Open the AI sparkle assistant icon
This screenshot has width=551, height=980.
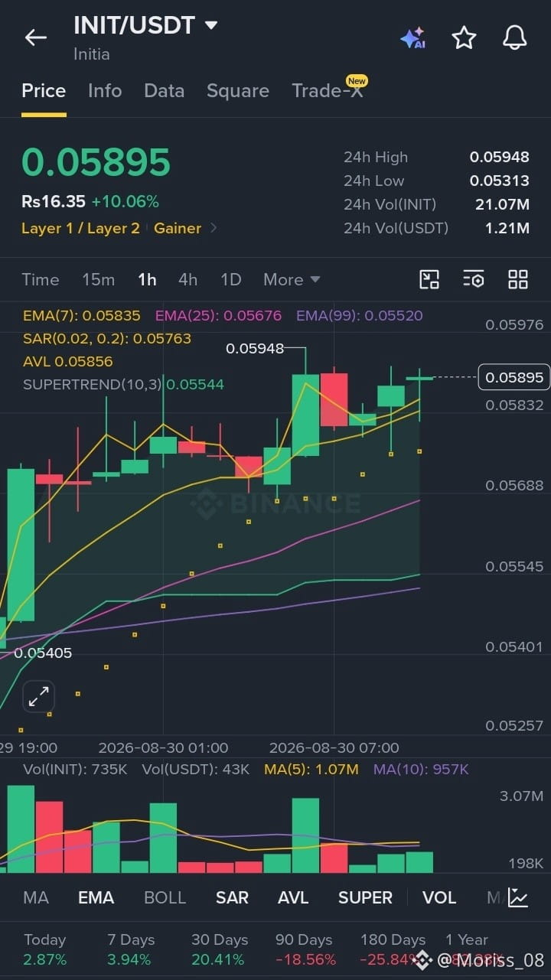412,38
